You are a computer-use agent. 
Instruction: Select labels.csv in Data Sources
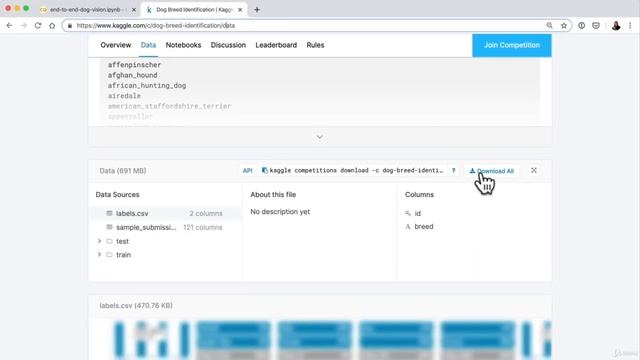pyautogui.click(x=165, y=213)
